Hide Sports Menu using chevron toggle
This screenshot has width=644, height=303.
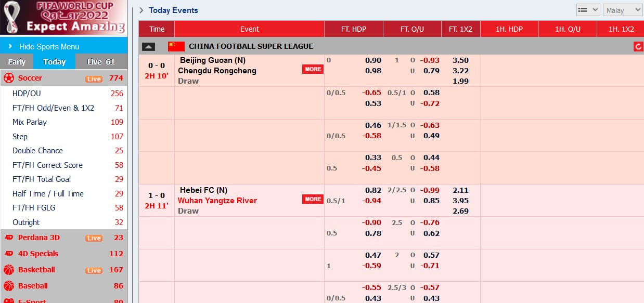[10, 46]
